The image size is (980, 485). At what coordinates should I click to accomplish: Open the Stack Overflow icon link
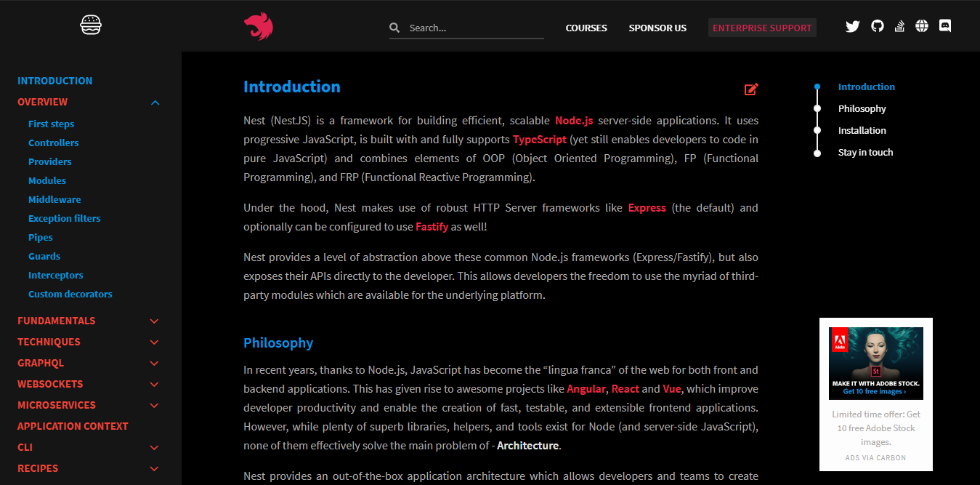899,26
